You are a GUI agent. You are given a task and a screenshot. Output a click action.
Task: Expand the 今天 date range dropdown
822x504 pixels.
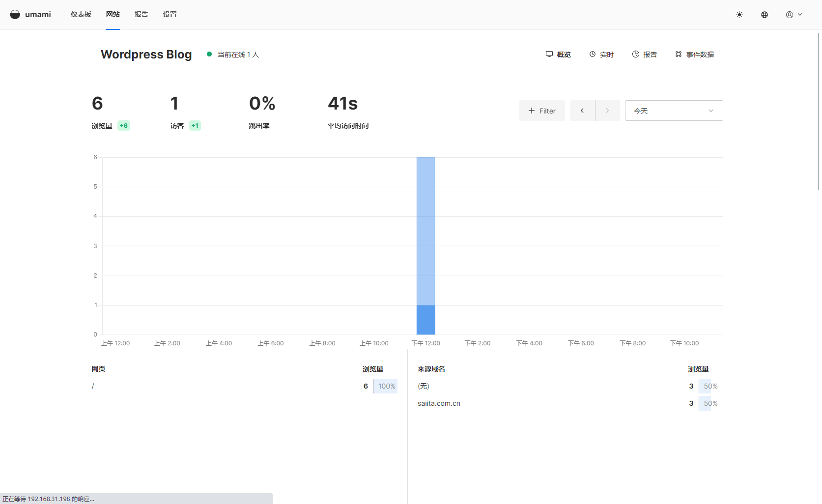point(674,111)
